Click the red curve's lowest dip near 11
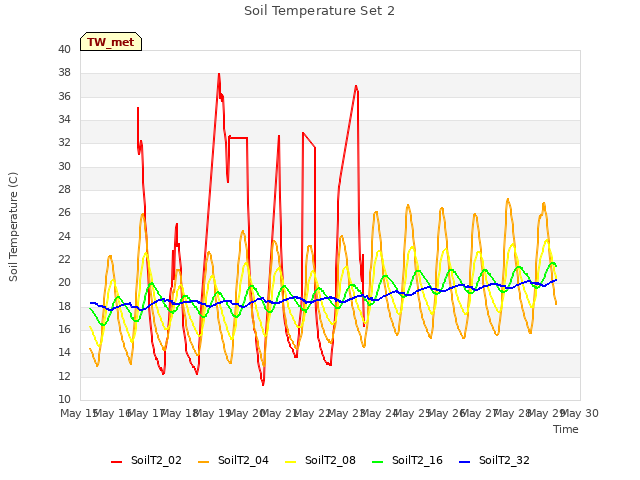The width and height of the screenshot is (640, 480). [x=263, y=384]
